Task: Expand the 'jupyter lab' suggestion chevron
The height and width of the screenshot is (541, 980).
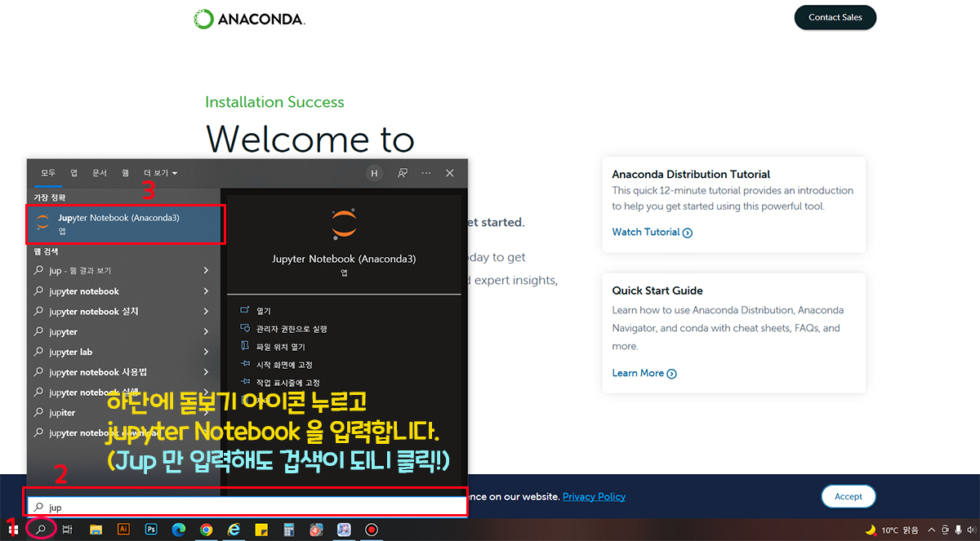Action: coord(206,353)
